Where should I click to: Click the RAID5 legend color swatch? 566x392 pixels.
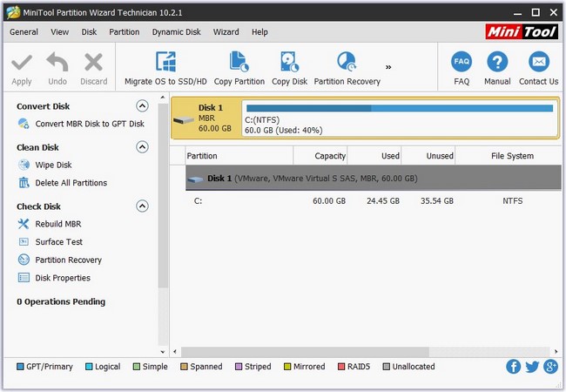coord(341,367)
